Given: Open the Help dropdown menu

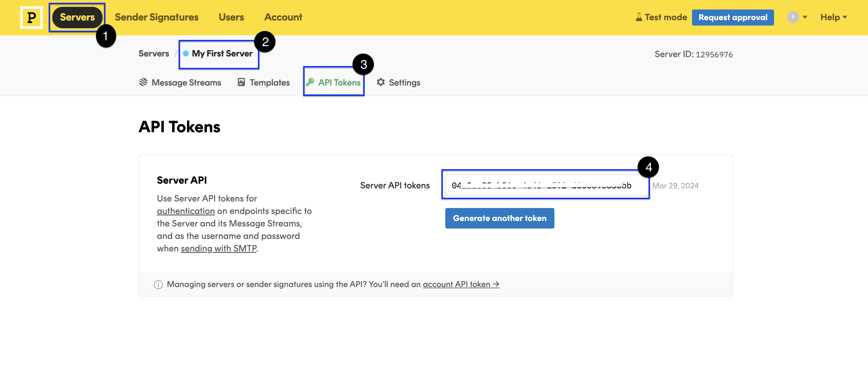Looking at the screenshot, I should (833, 17).
